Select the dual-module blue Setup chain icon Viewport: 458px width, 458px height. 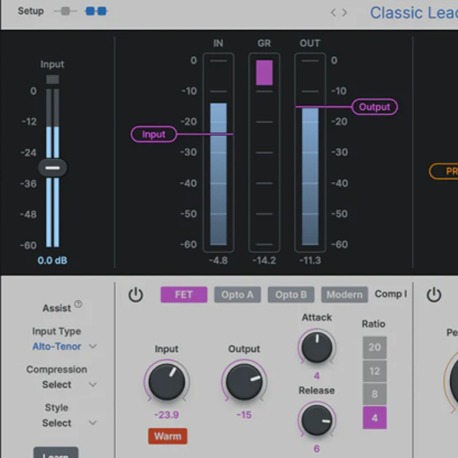point(96,11)
